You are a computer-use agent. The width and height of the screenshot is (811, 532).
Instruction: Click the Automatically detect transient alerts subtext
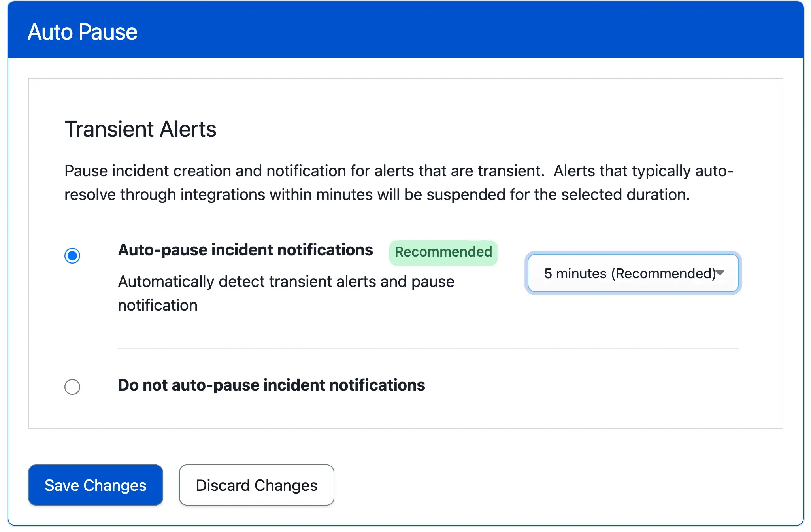[286, 282]
